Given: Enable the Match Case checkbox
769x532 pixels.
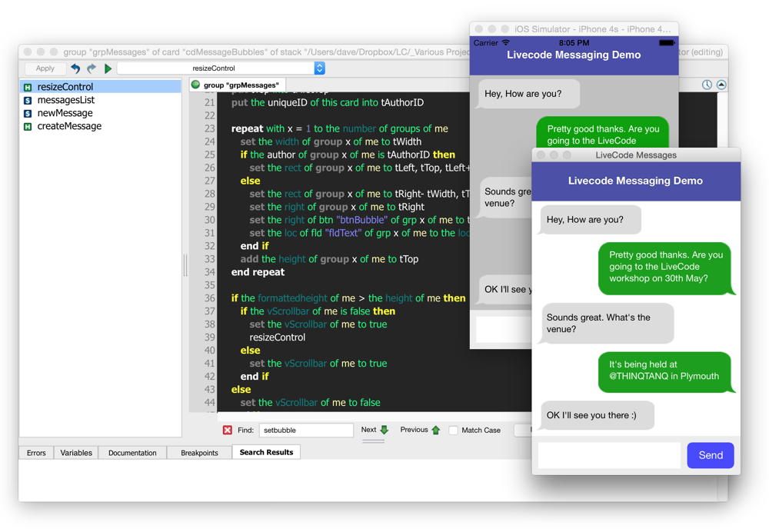Looking at the screenshot, I should (x=454, y=431).
